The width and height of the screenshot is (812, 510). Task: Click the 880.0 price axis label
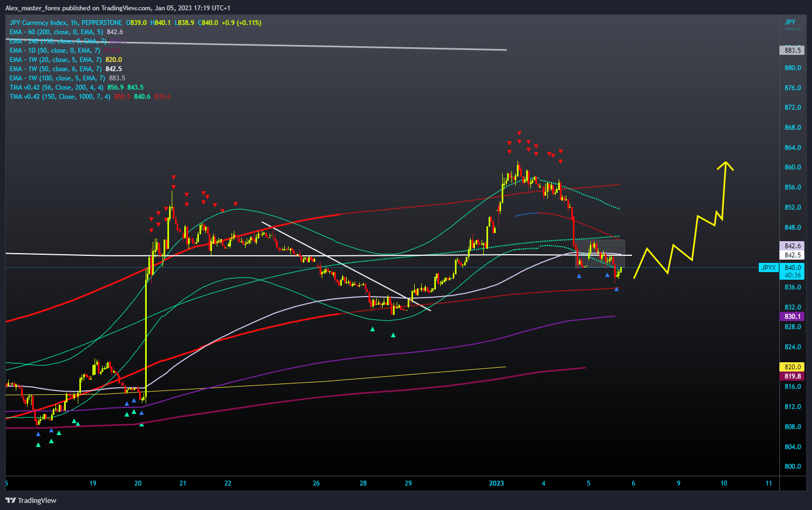coord(792,68)
